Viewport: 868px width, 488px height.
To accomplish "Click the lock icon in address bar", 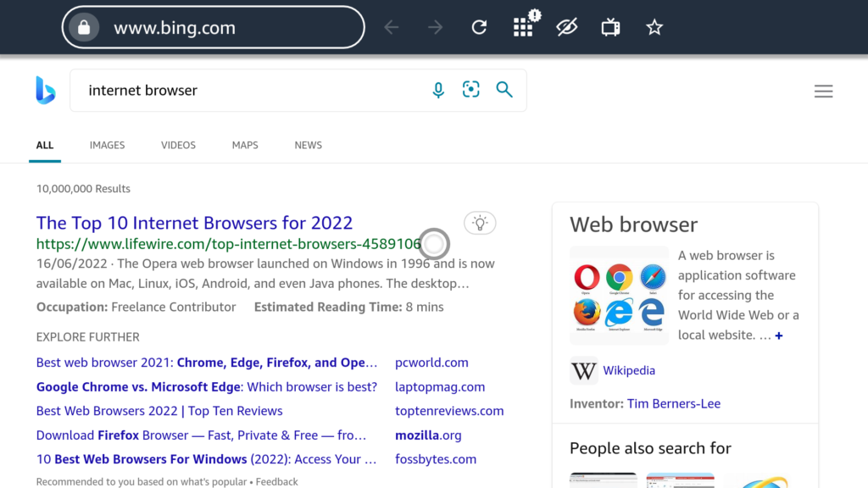I will [84, 27].
